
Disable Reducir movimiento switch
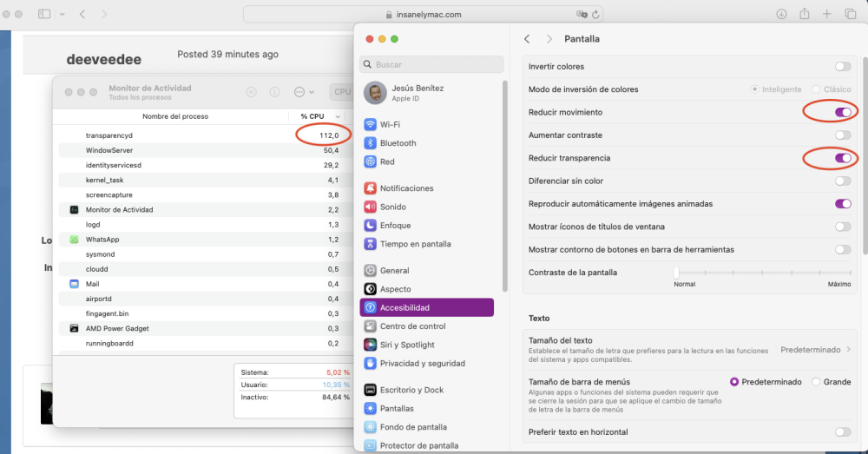(x=843, y=112)
